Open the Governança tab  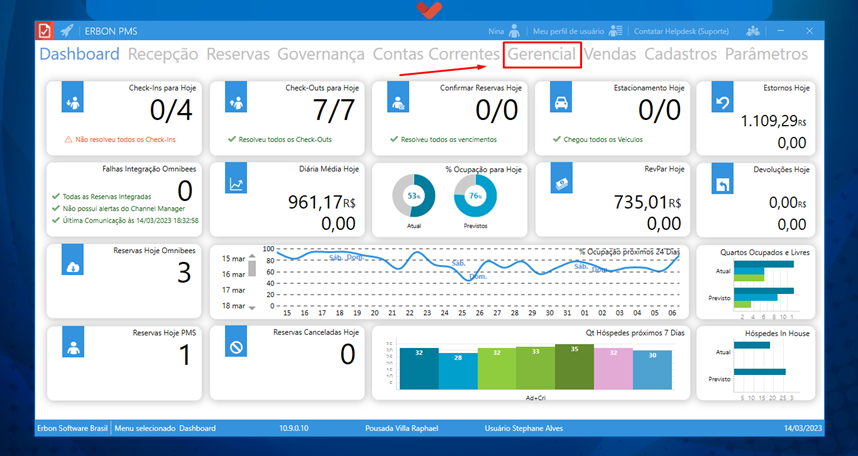320,54
